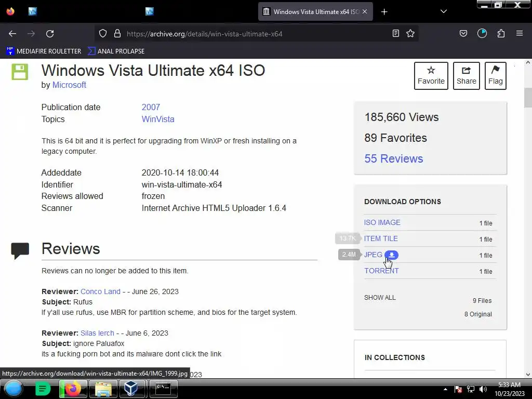Bookmark this page with the star icon
Image resolution: width=532 pixels, height=399 pixels.
410,33
